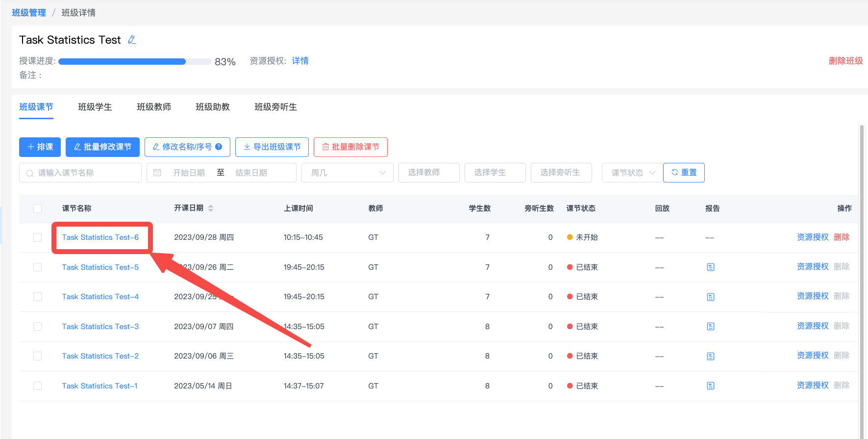Image resolution: width=868 pixels, height=439 pixels.
Task: Open the 选择旁听生 selector
Action: point(561,173)
